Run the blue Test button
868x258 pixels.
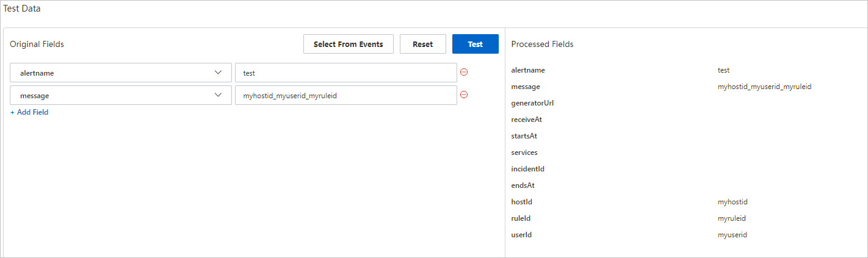[x=475, y=44]
